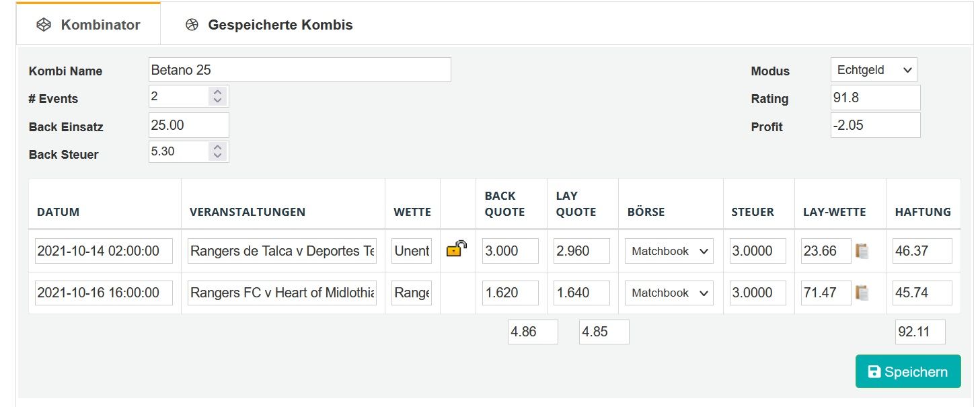Click floppy disk icon on Speichern button
This screenshot has height=407, width=980.
[x=874, y=372]
